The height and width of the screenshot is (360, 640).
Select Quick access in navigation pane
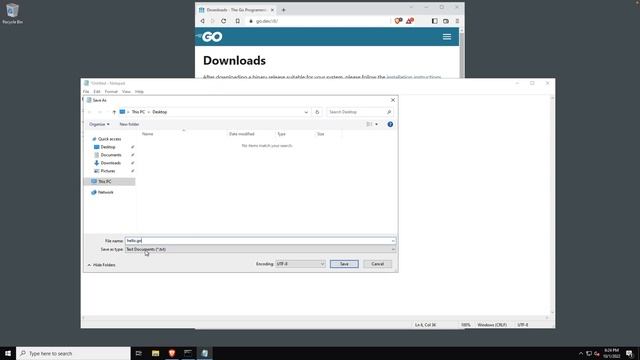click(109, 139)
